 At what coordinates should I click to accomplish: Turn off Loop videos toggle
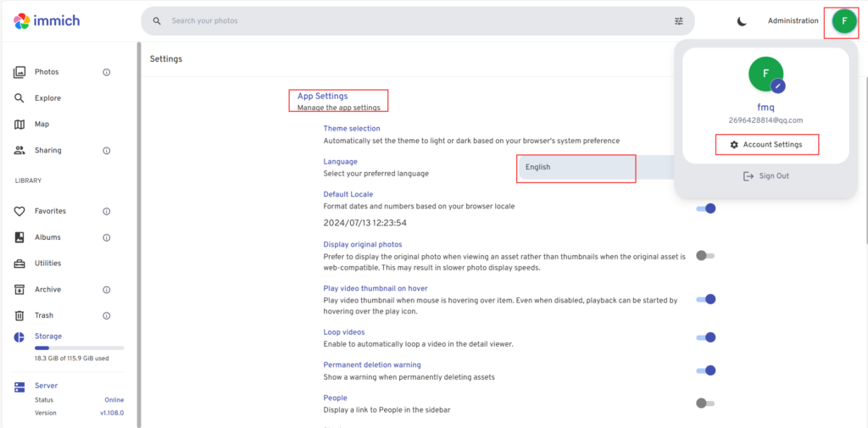[705, 337]
